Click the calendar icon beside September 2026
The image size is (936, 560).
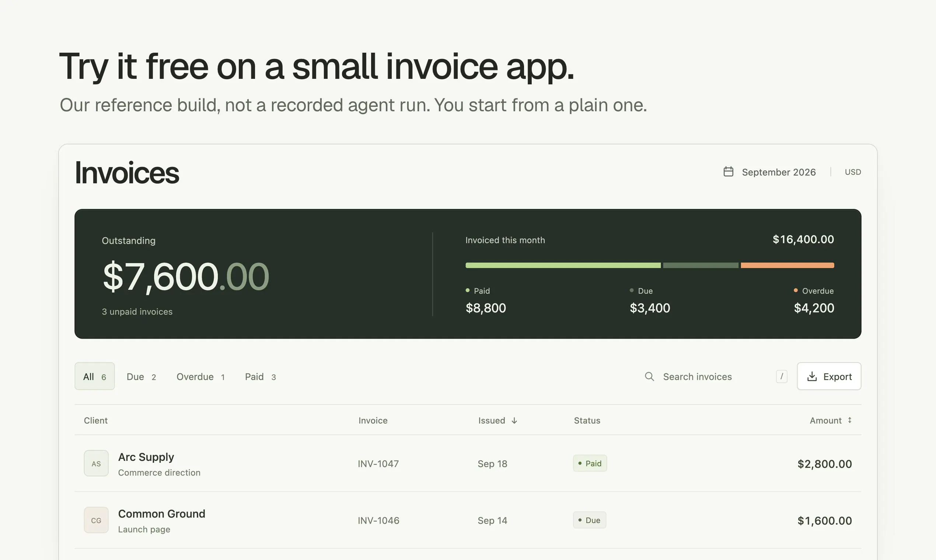coord(728,172)
